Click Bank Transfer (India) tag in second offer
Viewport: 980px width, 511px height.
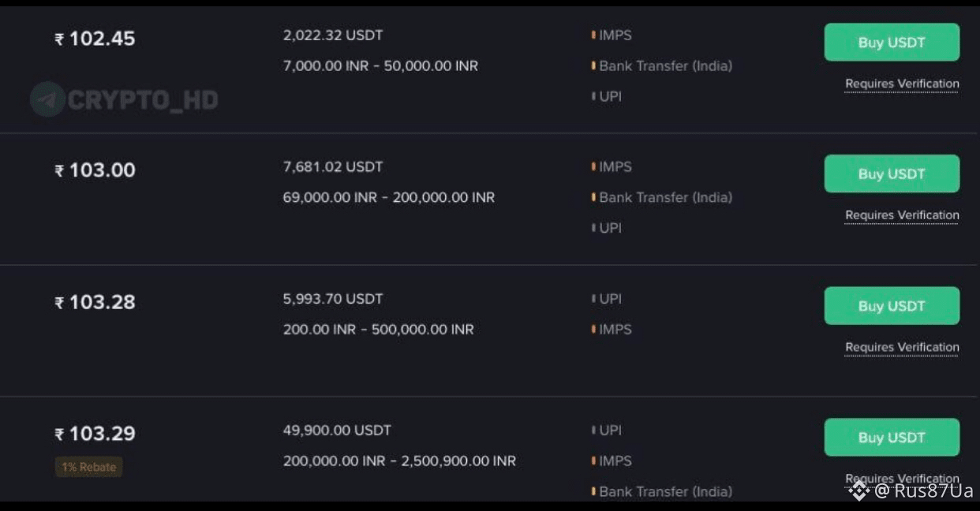[662, 198]
